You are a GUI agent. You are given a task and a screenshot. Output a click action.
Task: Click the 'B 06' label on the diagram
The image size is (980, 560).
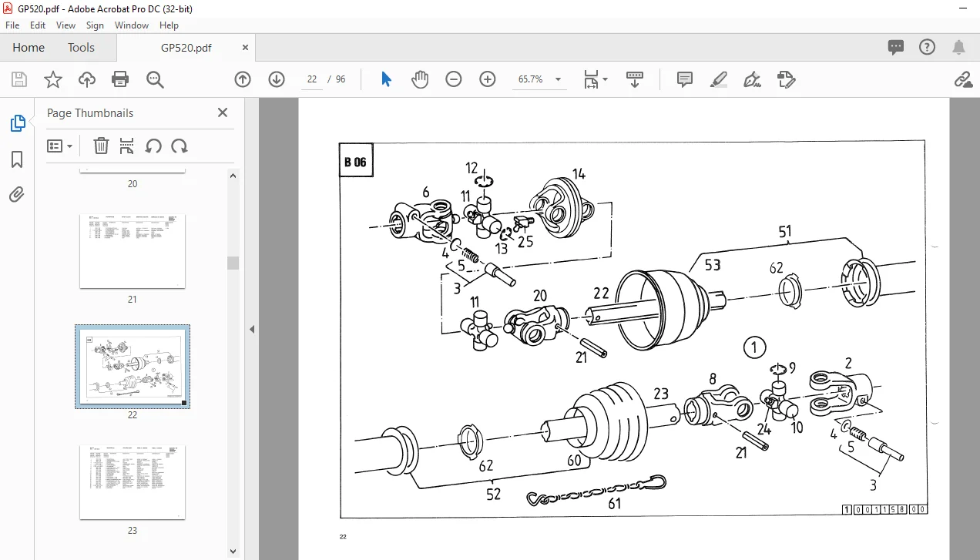[x=356, y=161]
